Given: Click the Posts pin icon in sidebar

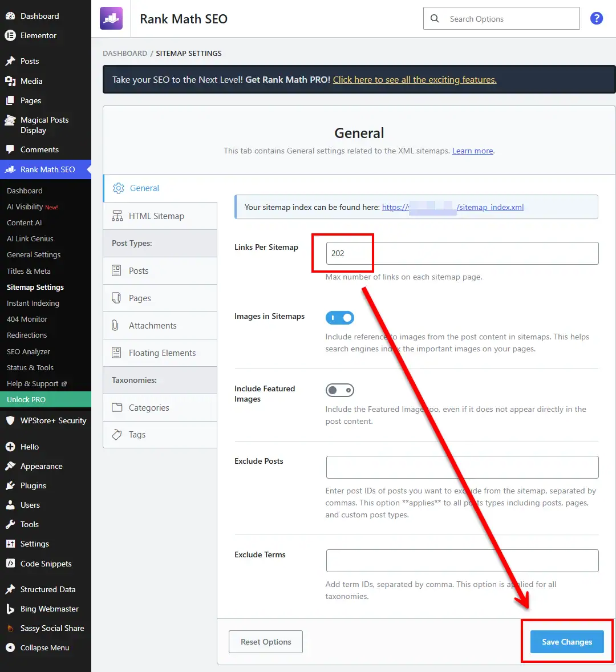Looking at the screenshot, I should [10, 61].
